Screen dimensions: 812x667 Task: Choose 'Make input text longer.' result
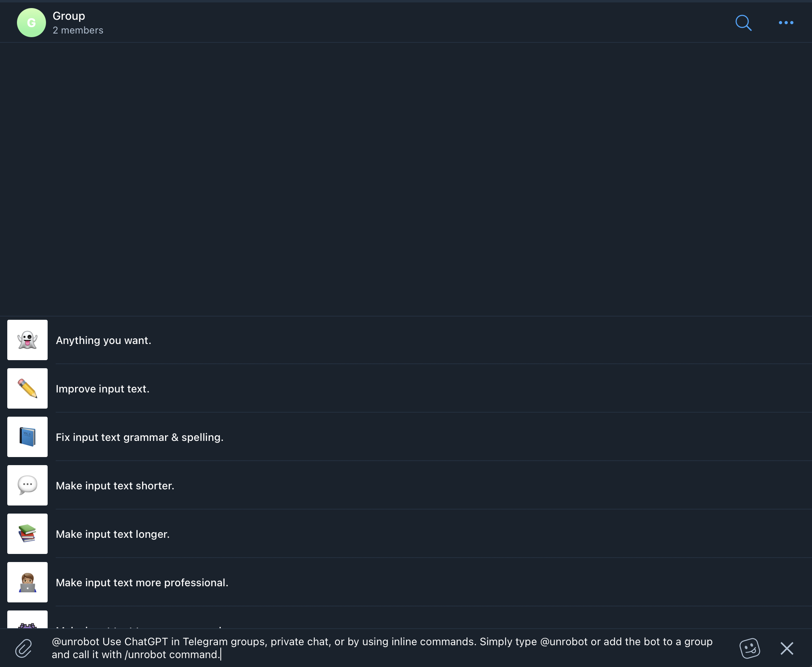[406, 534]
